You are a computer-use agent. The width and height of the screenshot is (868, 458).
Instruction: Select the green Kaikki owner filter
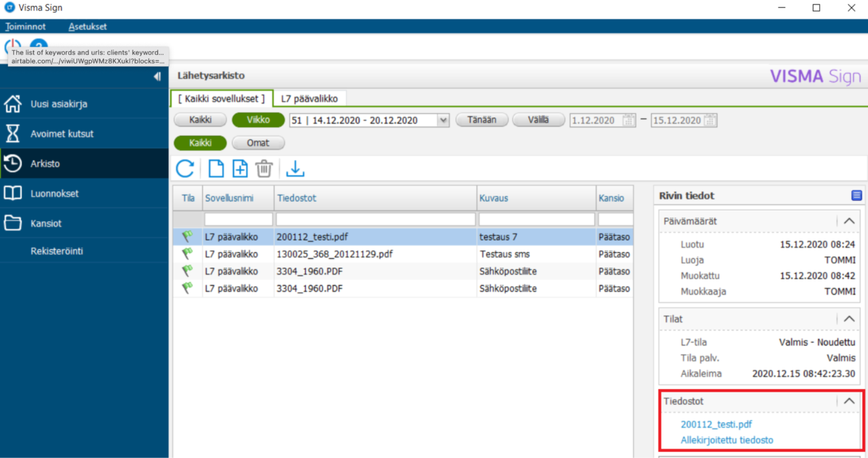point(200,143)
